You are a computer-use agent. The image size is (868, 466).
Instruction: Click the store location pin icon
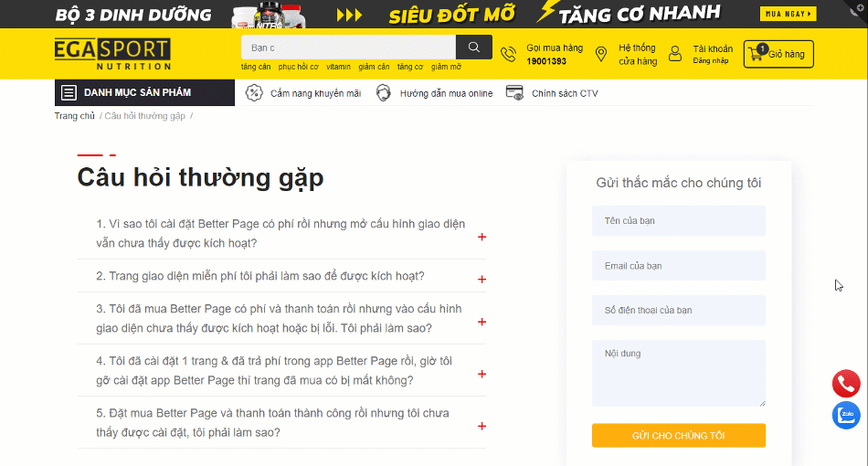(x=600, y=55)
